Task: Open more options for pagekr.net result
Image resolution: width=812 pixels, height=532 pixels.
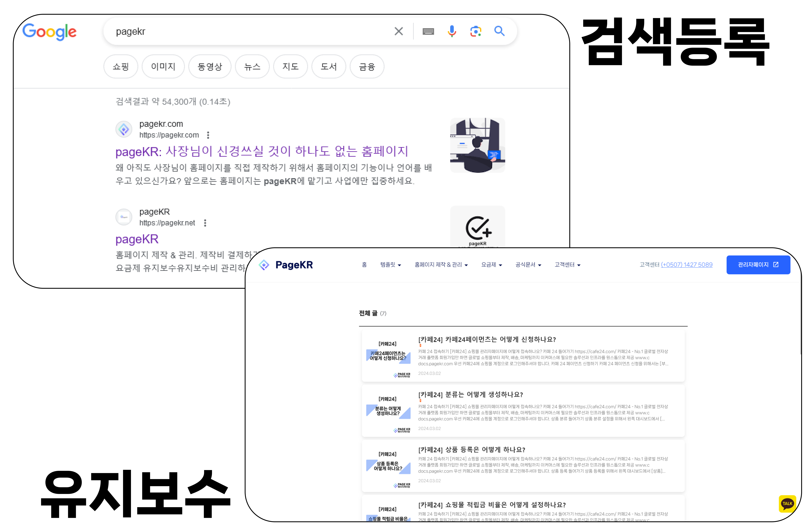Action: [x=205, y=223]
